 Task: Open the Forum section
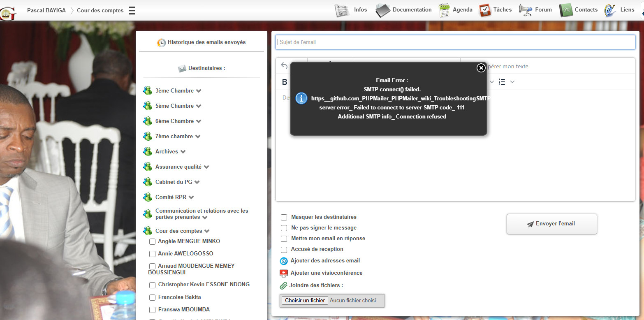coord(543,9)
